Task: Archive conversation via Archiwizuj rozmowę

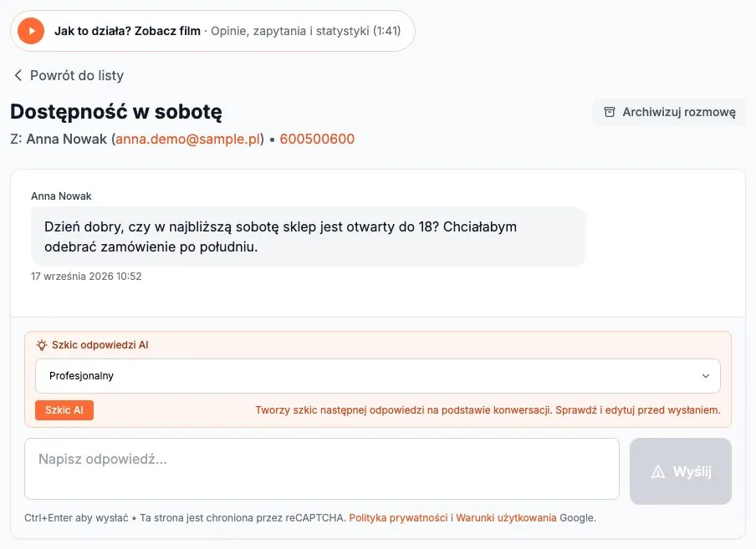Action: point(669,112)
